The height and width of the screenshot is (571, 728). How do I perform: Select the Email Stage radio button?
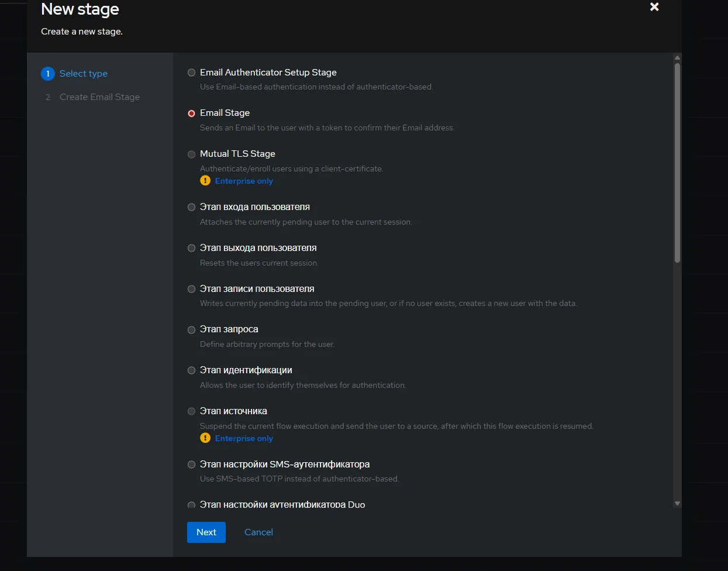tap(191, 113)
